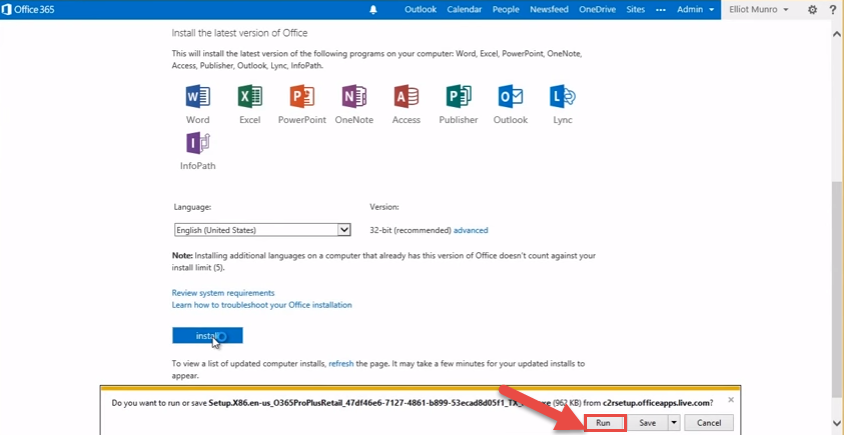The width and height of the screenshot is (844, 435).
Task: Click the refresh link
Action: coord(341,363)
